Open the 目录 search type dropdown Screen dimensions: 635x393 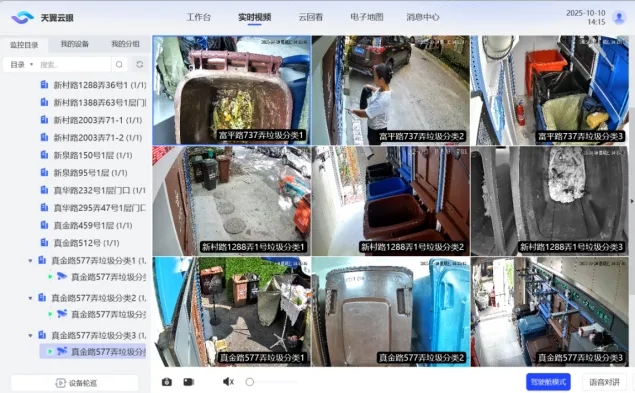(21, 64)
